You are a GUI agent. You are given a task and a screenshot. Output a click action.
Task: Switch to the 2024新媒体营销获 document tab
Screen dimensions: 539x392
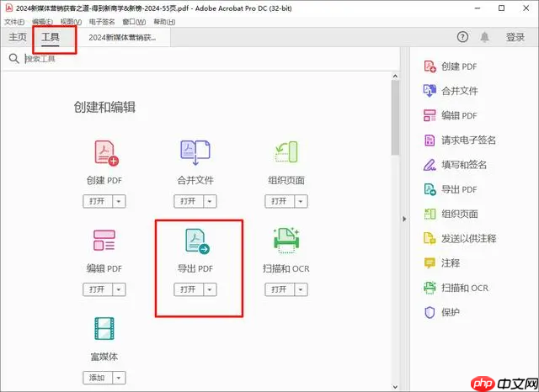[x=122, y=37]
